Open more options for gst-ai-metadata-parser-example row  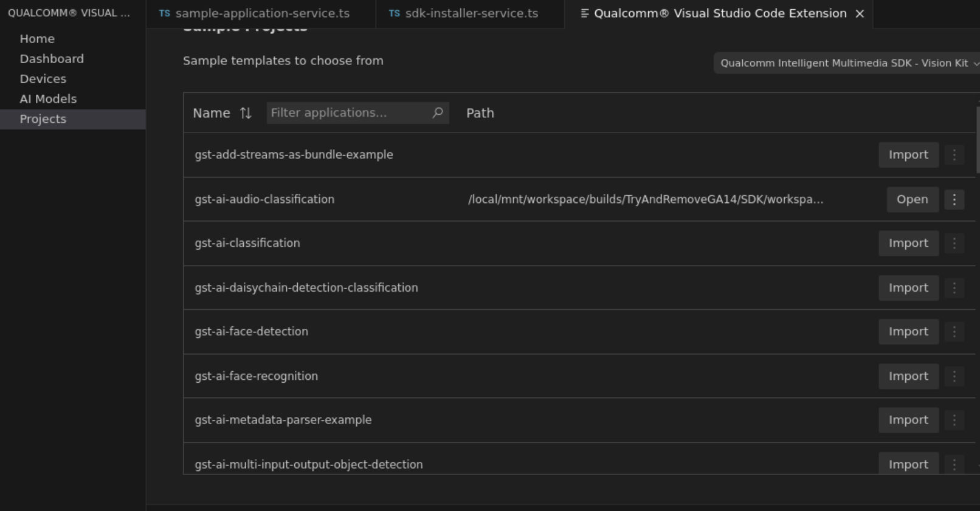click(x=954, y=420)
